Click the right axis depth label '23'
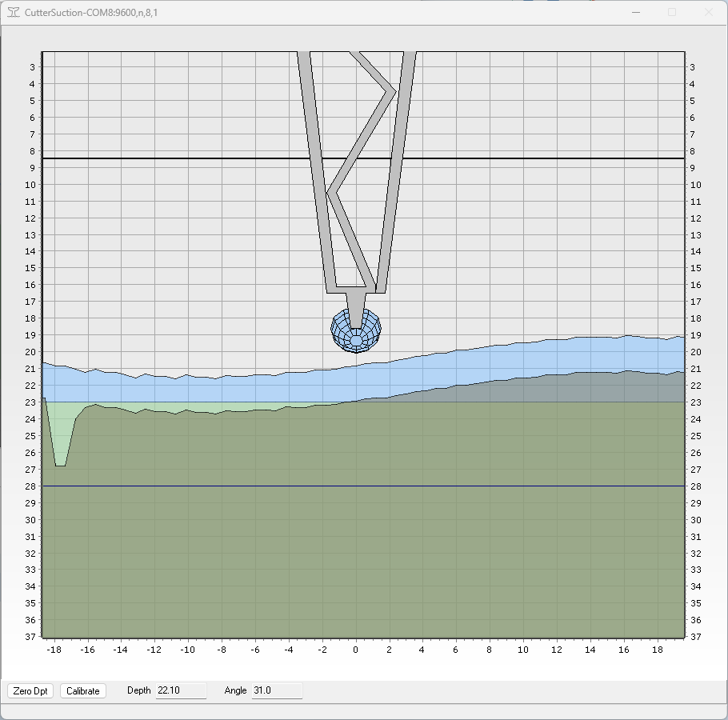 695,402
